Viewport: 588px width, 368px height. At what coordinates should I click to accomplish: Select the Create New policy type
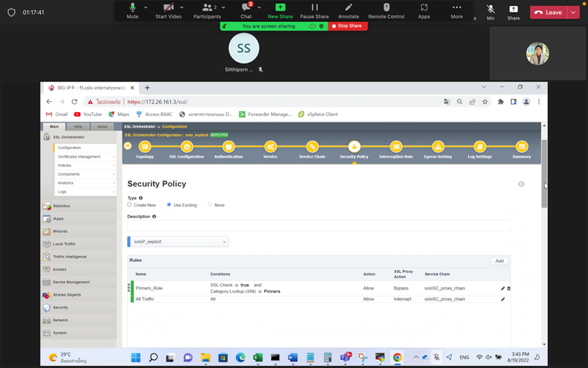tap(129, 205)
